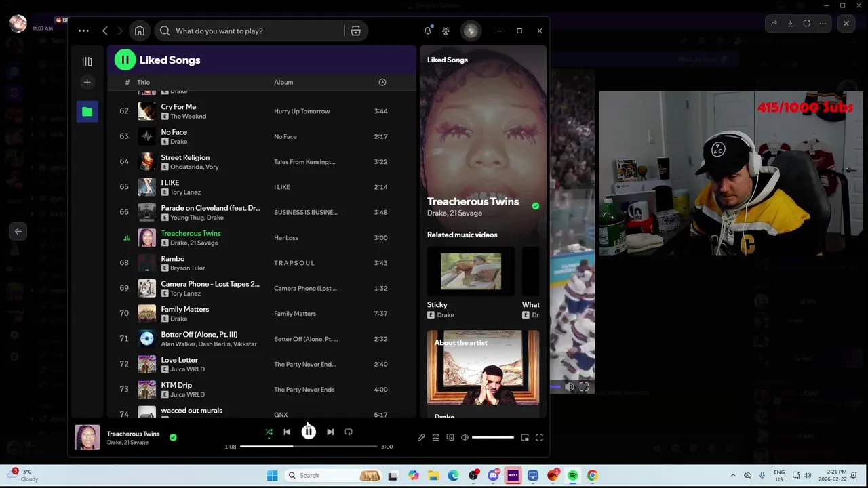Open album link 'Tales From Kensingt...'
Viewport: 868px width, 488px height.
(304, 162)
